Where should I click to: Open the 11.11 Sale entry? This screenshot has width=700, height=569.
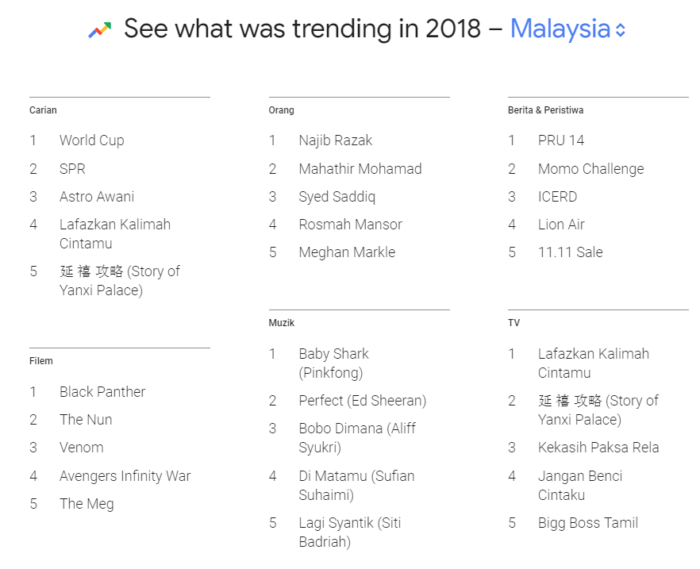click(x=570, y=252)
